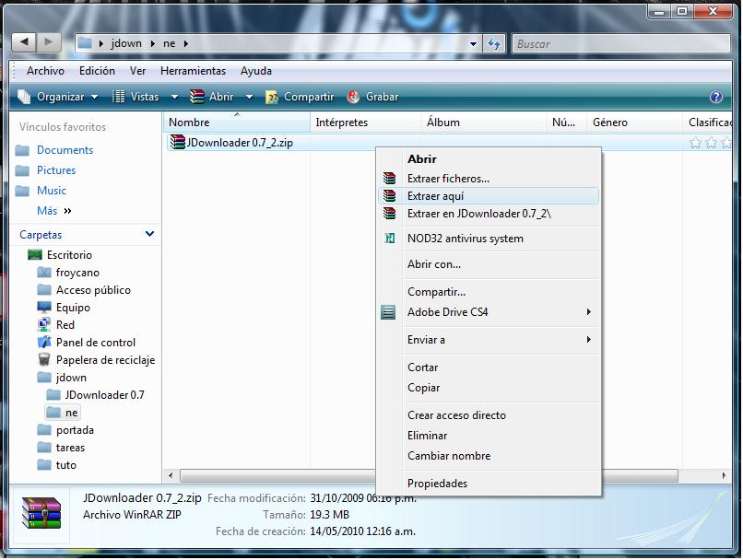Viewport: 743px width, 560px height.
Task: Rate the zip file using the stars
Action: click(x=713, y=143)
